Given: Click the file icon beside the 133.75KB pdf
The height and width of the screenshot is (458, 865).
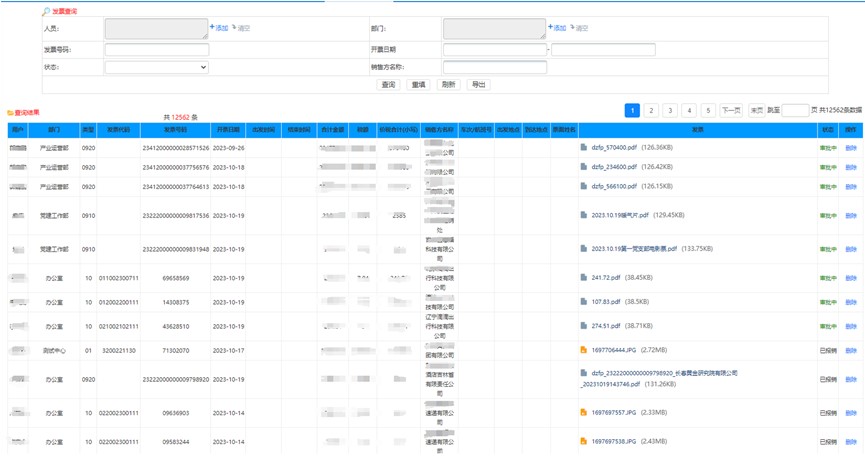Looking at the screenshot, I should tap(584, 249).
